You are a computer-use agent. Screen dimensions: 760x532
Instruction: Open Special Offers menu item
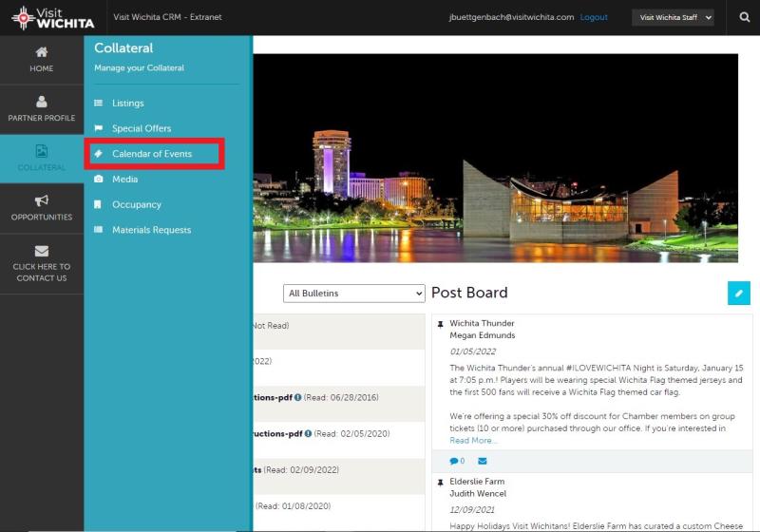click(x=142, y=128)
